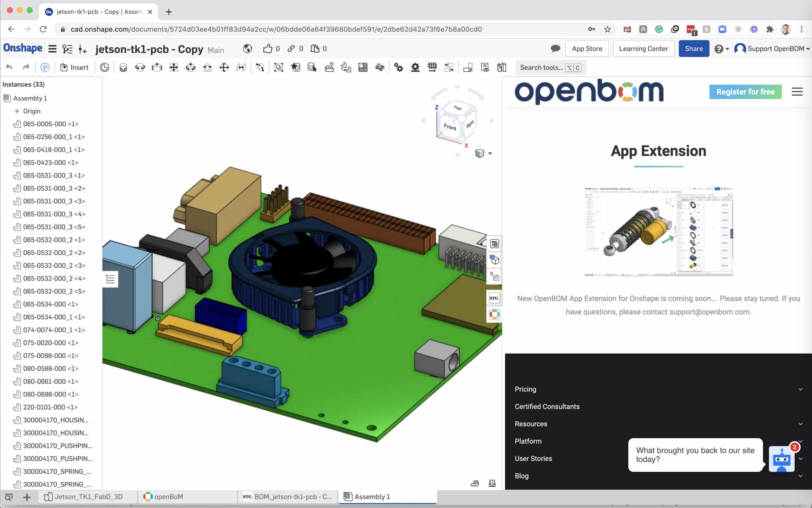Toggle the instance list panel icon left of viewport
The image size is (812, 508).
click(110, 279)
